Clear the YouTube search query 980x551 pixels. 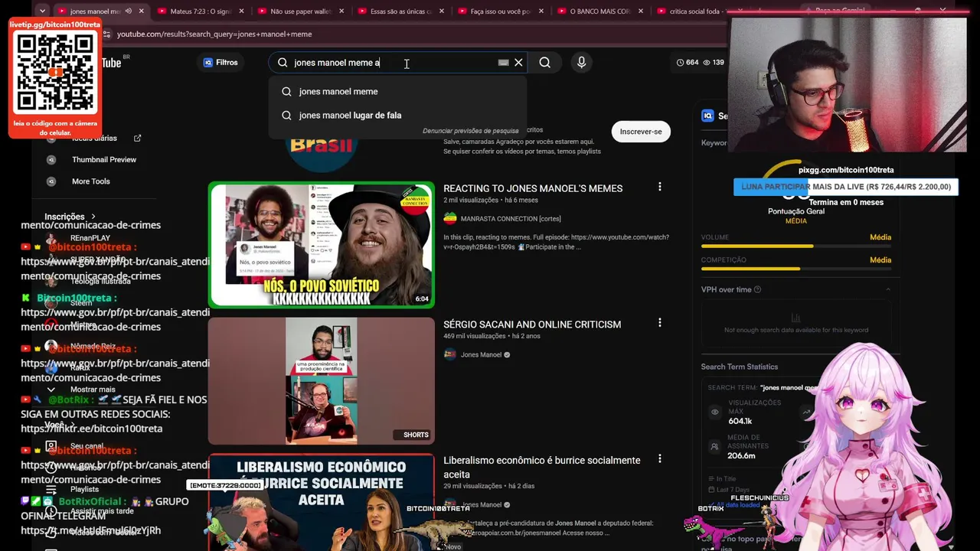pos(518,63)
